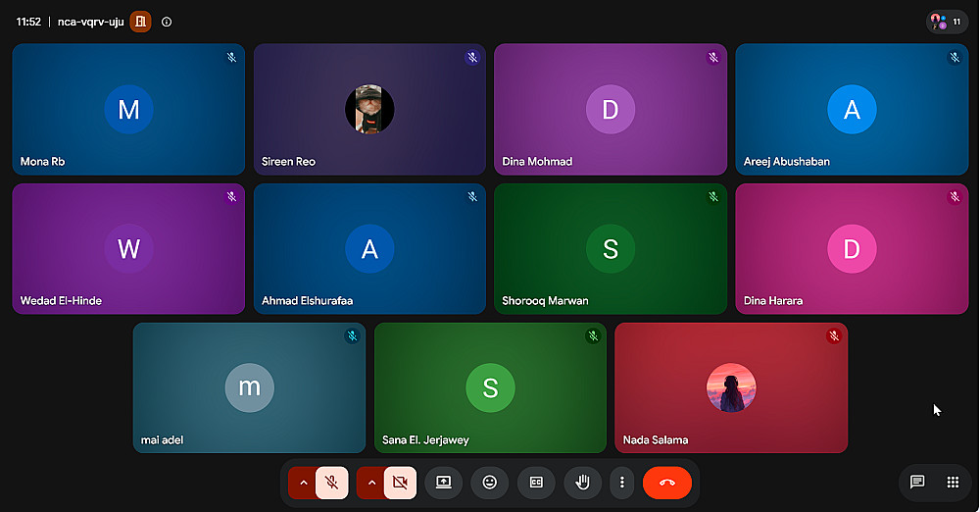Turn on your camera

coord(400,483)
